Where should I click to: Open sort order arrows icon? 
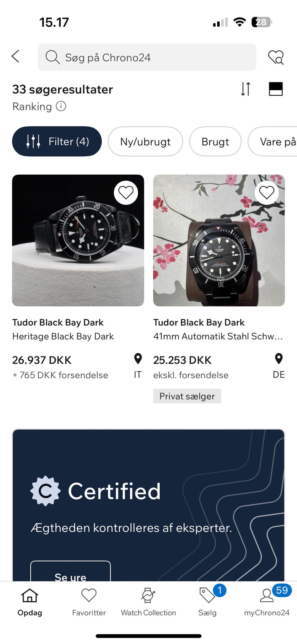coord(246,89)
